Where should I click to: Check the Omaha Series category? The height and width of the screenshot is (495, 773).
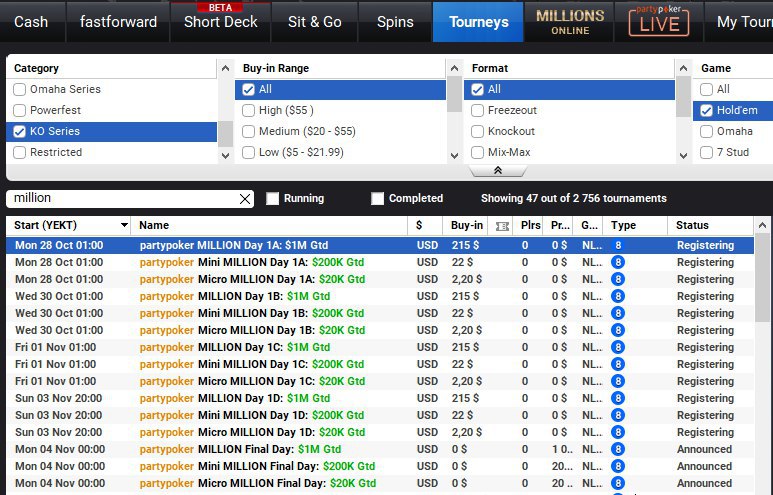click(x=20, y=89)
